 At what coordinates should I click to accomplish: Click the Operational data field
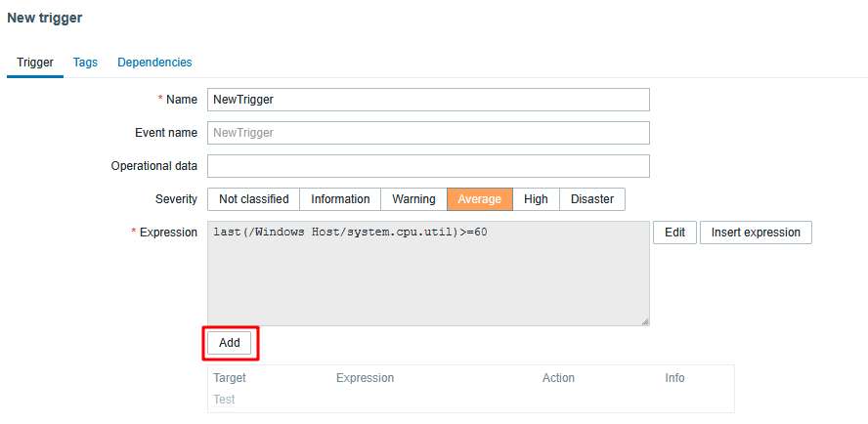point(428,166)
